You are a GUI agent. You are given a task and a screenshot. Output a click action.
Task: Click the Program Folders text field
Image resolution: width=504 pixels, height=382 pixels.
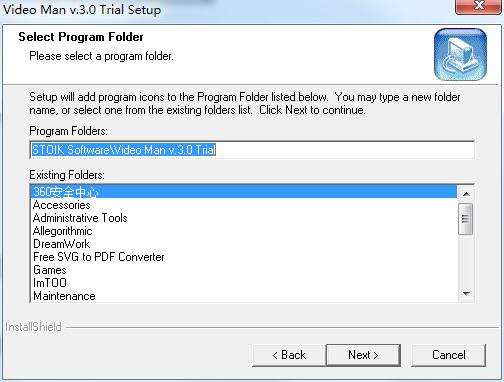[x=252, y=150]
